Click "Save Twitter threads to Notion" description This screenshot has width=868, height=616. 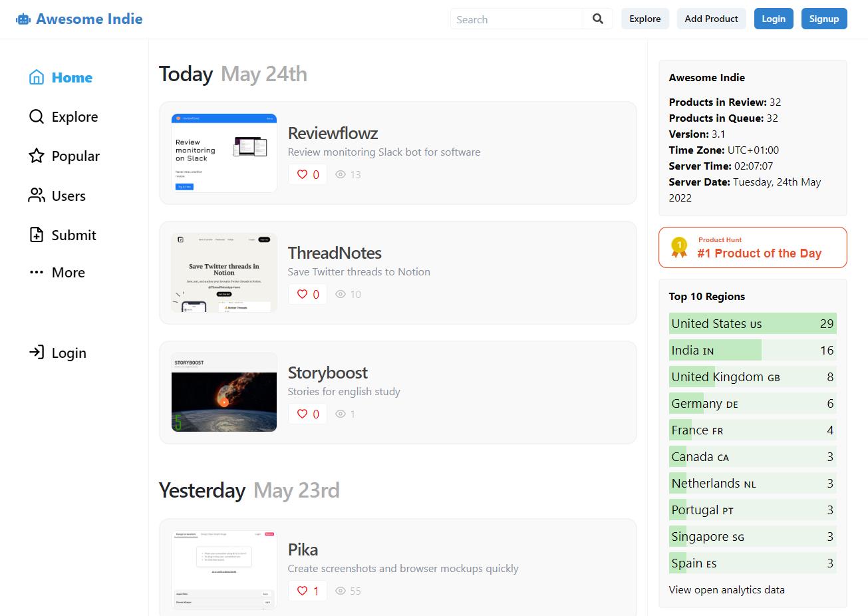[359, 271]
